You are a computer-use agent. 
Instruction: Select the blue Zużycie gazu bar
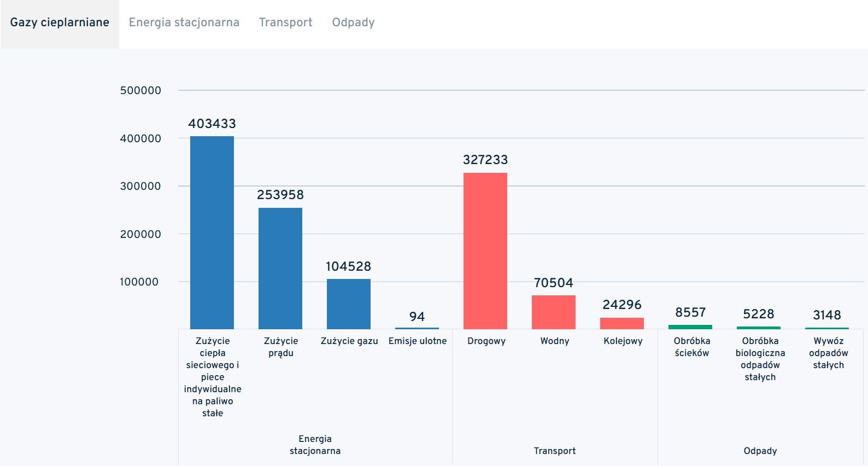tap(349, 304)
